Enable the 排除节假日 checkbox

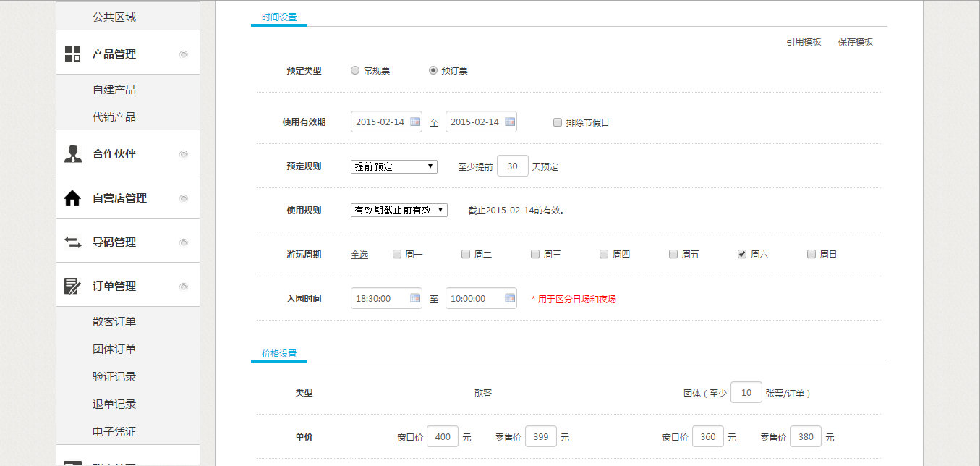tap(558, 123)
